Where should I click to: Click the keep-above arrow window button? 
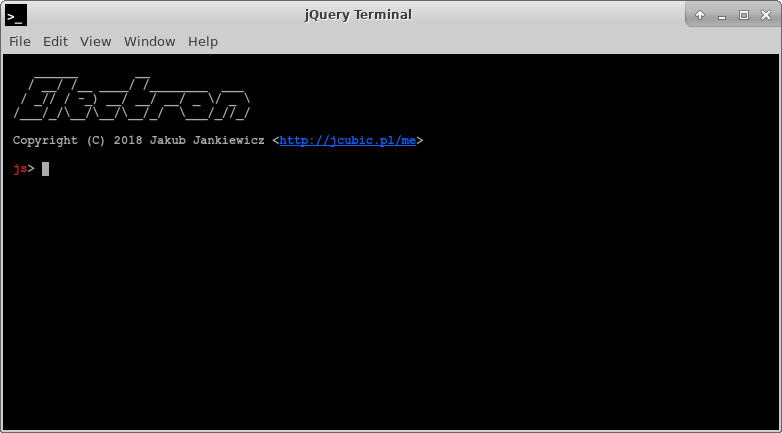pyautogui.click(x=700, y=15)
